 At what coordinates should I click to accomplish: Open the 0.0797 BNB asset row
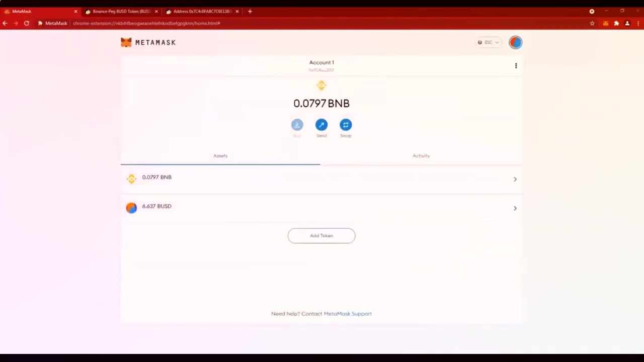[x=321, y=179]
